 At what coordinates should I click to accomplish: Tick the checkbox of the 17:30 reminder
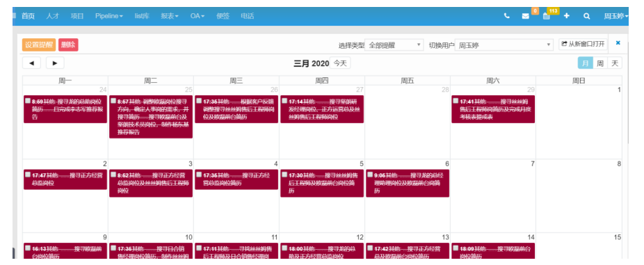(x=284, y=175)
